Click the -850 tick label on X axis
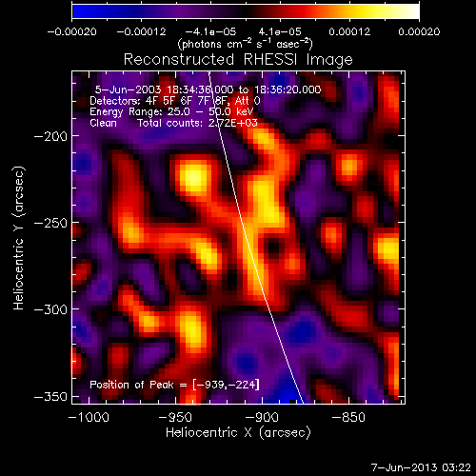This screenshot has width=476, height=476. point(348,417)
